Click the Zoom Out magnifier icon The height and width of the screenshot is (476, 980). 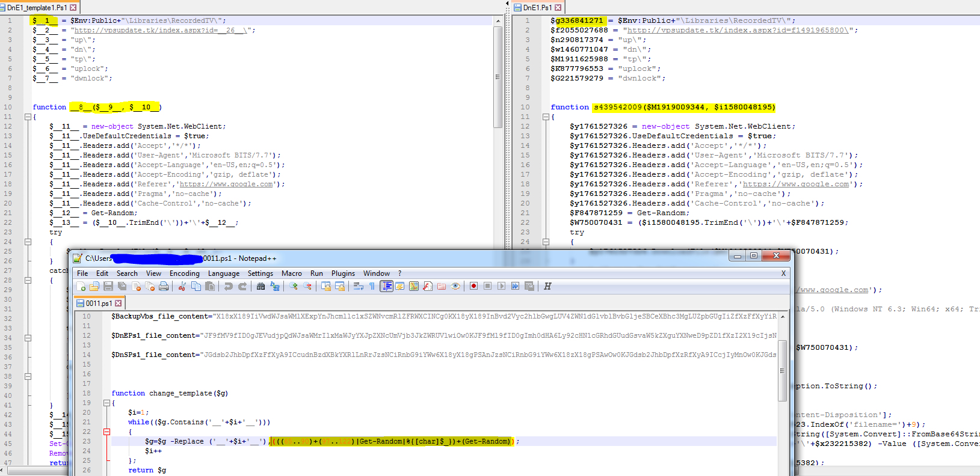(307, 286)
